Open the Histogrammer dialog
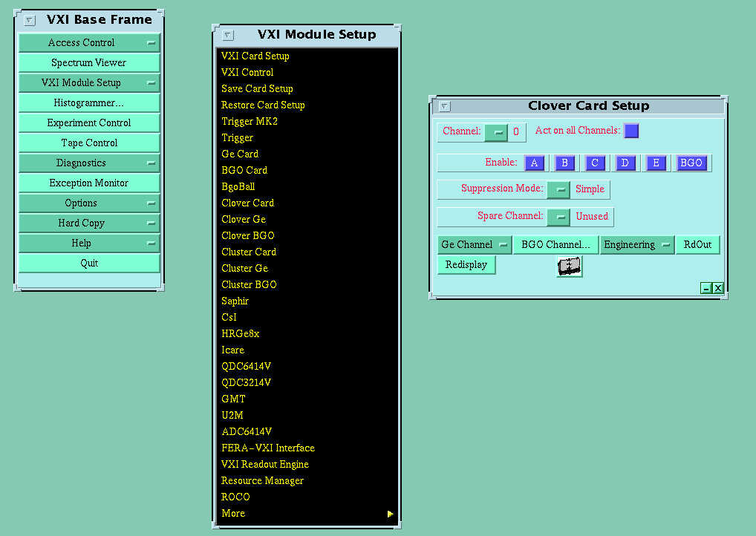The image size is (756, 536). pyautogui.click(x=89, y=103)
